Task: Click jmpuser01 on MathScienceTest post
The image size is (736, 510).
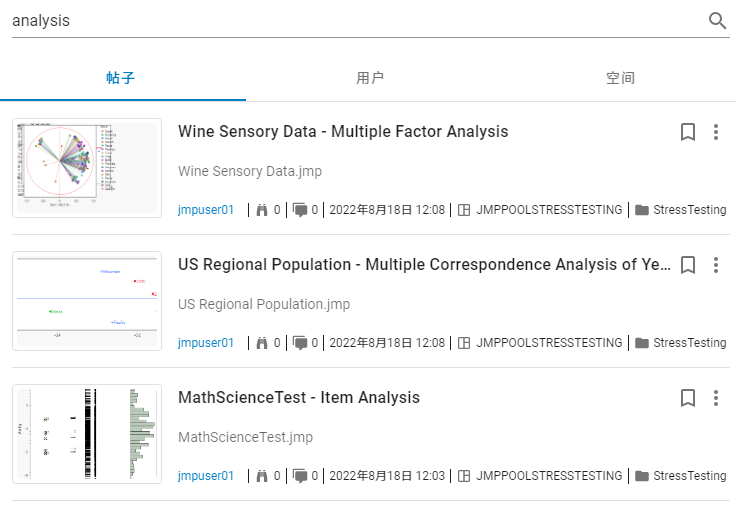Action: [x=206, y=476]
